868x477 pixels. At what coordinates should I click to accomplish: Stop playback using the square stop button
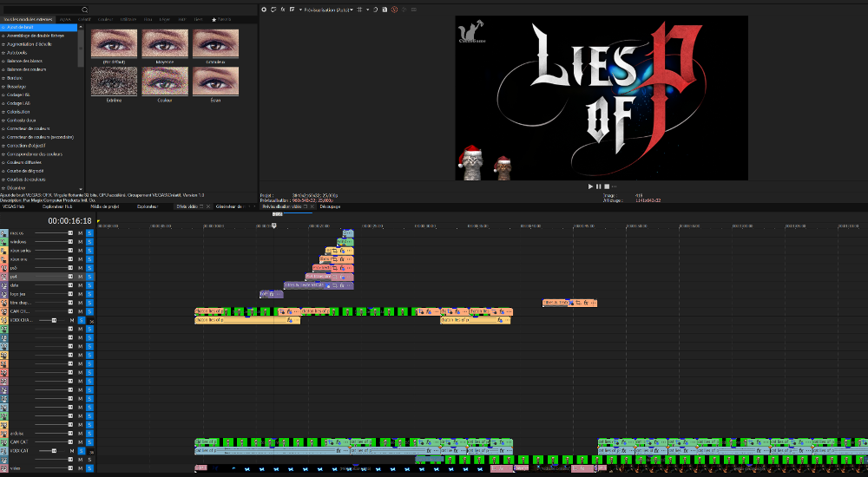pyautogui.click(x=606, y=186)
